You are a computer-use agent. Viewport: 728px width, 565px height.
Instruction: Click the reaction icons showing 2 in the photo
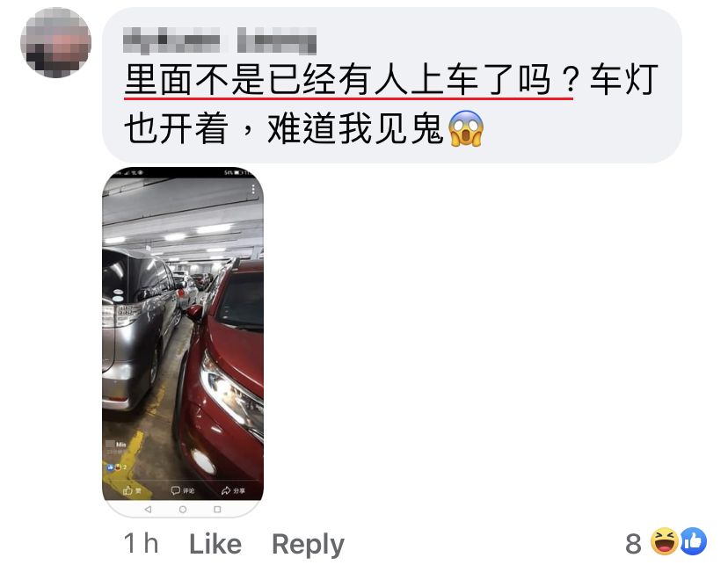click(117, 467)
